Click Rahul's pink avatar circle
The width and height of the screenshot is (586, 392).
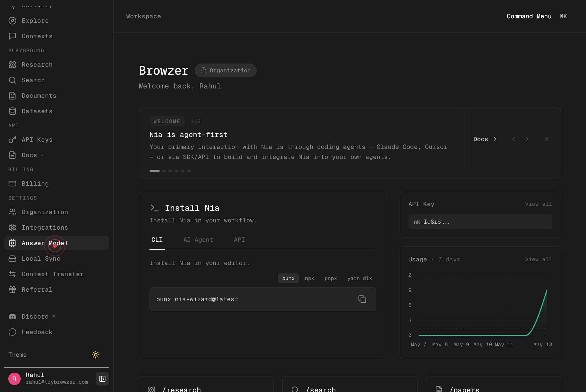(x=14, y=379)
